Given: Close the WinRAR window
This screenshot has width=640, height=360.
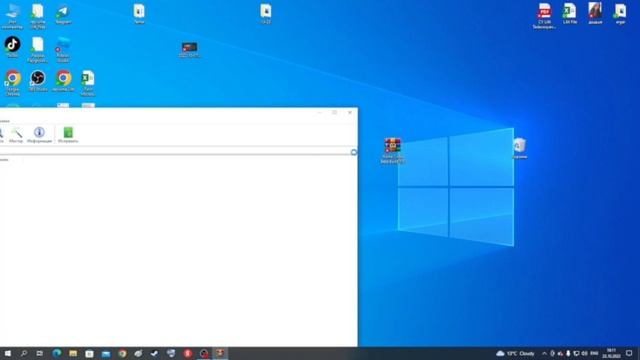Looking at the screenshot, I should point(350,113).
